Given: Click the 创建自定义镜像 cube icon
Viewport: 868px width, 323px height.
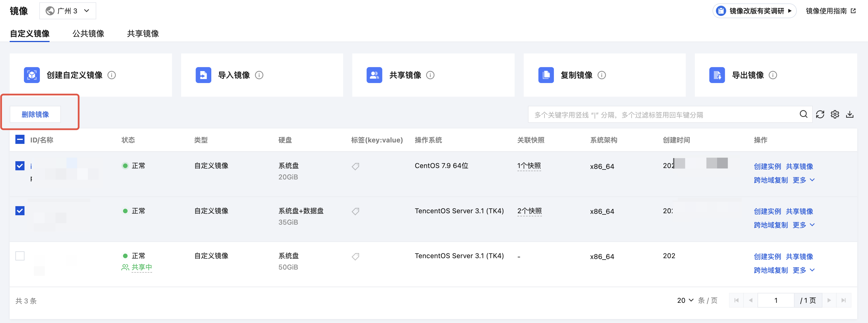Looking at the screenshot, I should click(32, 75).
